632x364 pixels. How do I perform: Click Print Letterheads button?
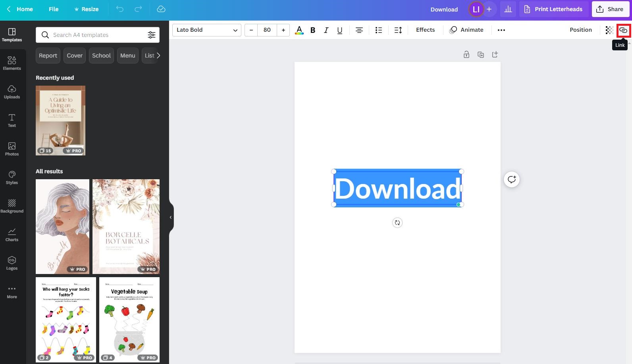point(553,9)
